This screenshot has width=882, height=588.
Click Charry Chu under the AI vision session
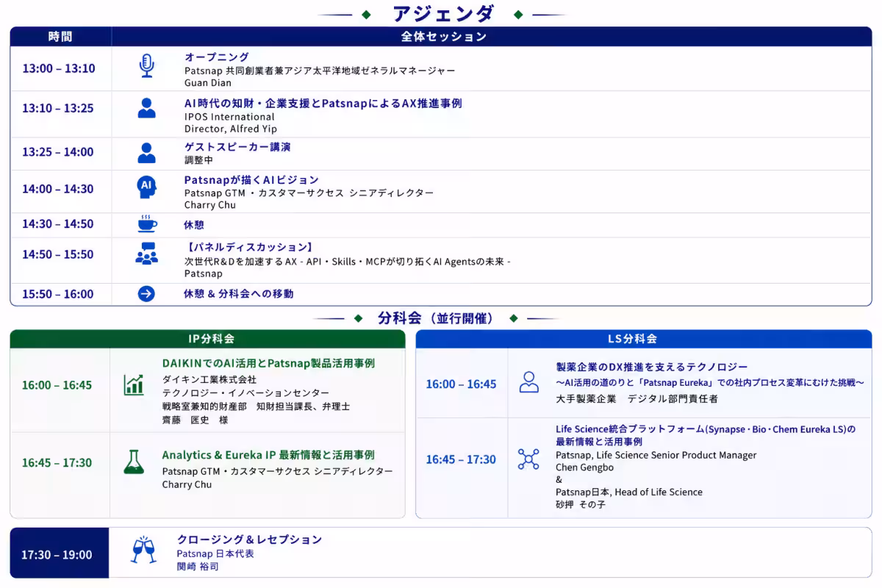tap(210, 205)
